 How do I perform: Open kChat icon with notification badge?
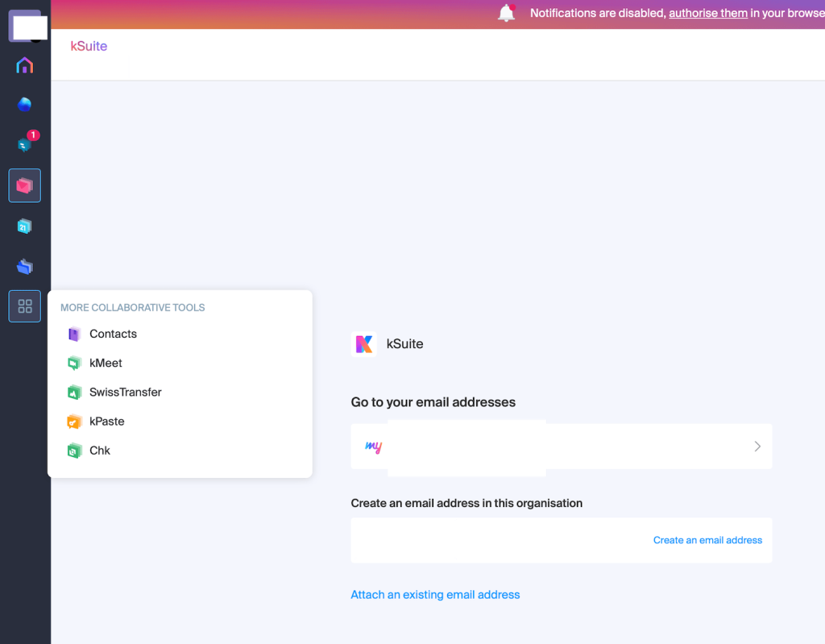pos(25,144)
